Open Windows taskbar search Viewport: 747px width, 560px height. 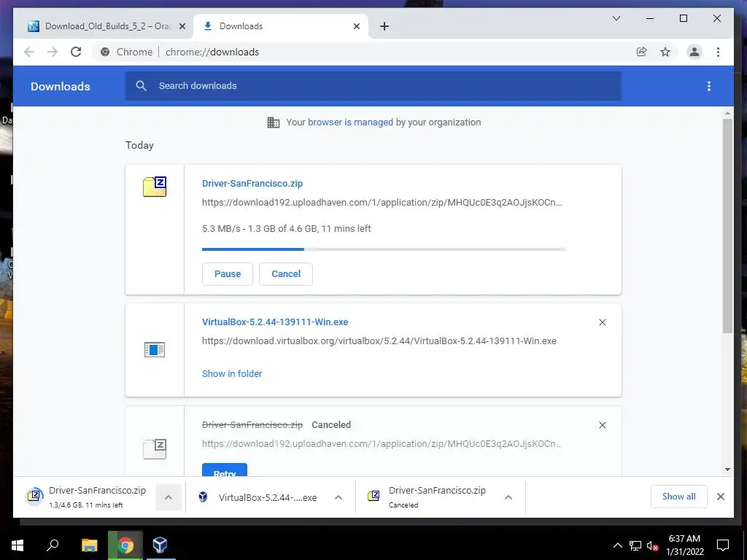pyautogui.click(x=53, y=545)
